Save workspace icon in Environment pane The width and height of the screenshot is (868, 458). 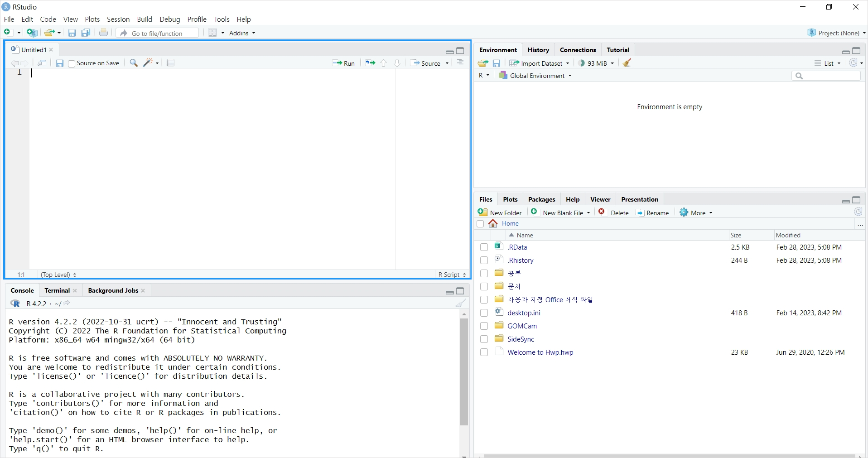click(497, 63)
